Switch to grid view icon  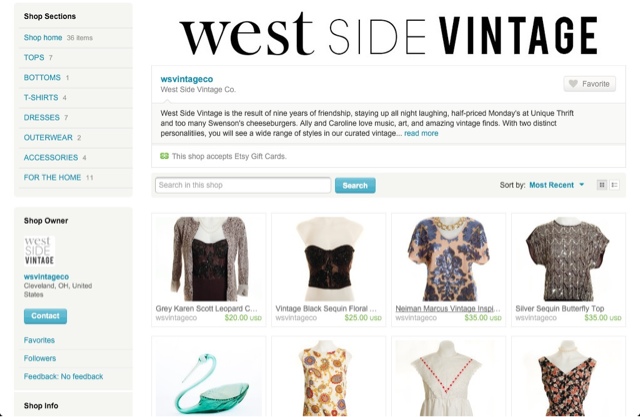602,185
